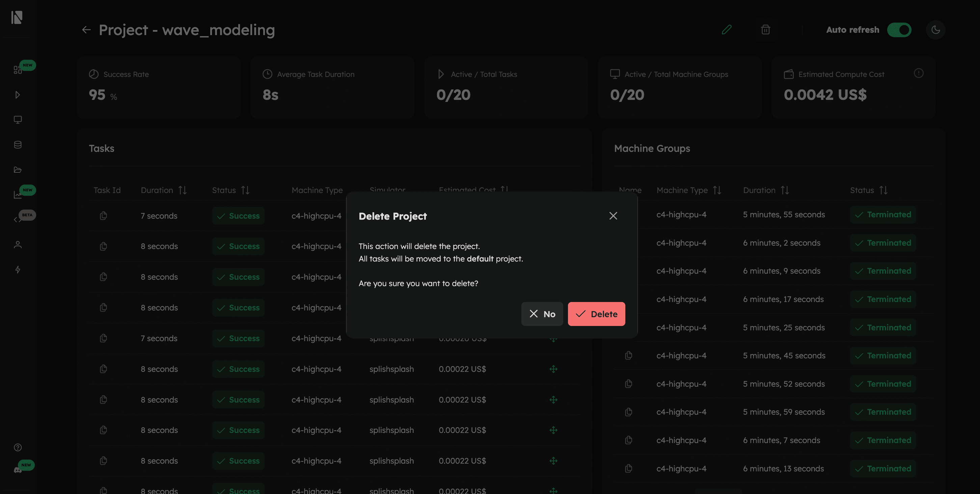
Task: Open the machines monitor icon in sidebar
Action: click(x=18, y=120)
